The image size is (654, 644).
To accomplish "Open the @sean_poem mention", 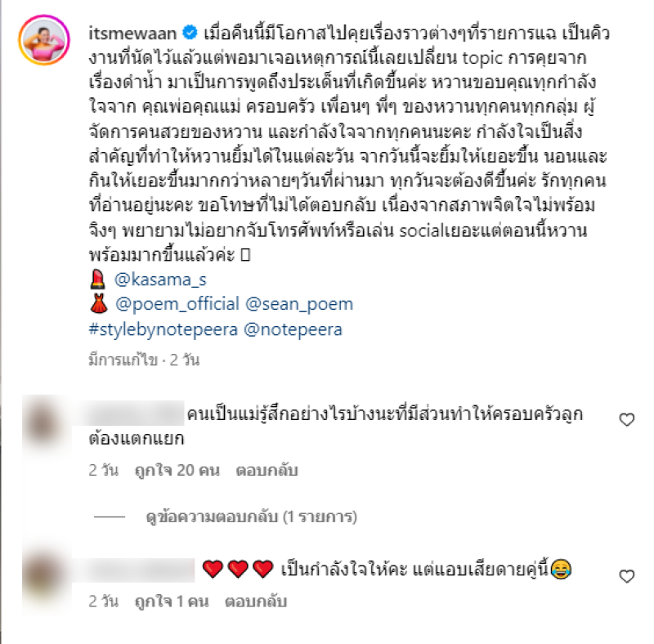I will click(x=299, y=304).
